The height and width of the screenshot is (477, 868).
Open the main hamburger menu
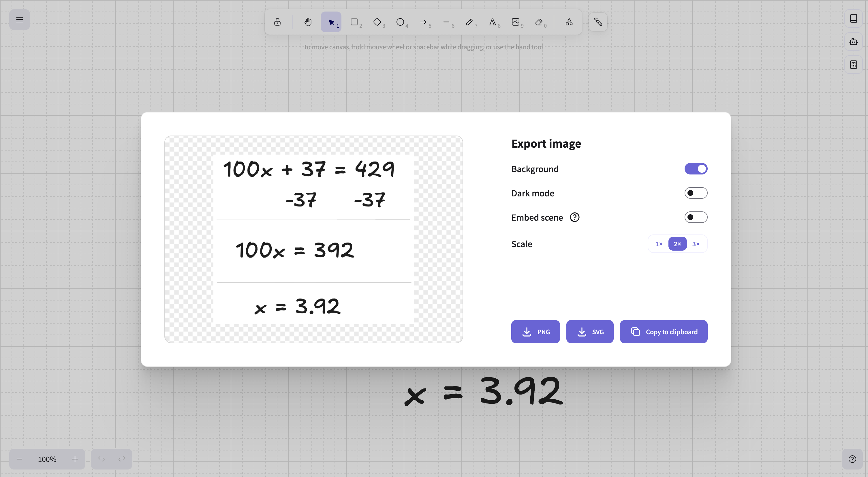point(19,19)
